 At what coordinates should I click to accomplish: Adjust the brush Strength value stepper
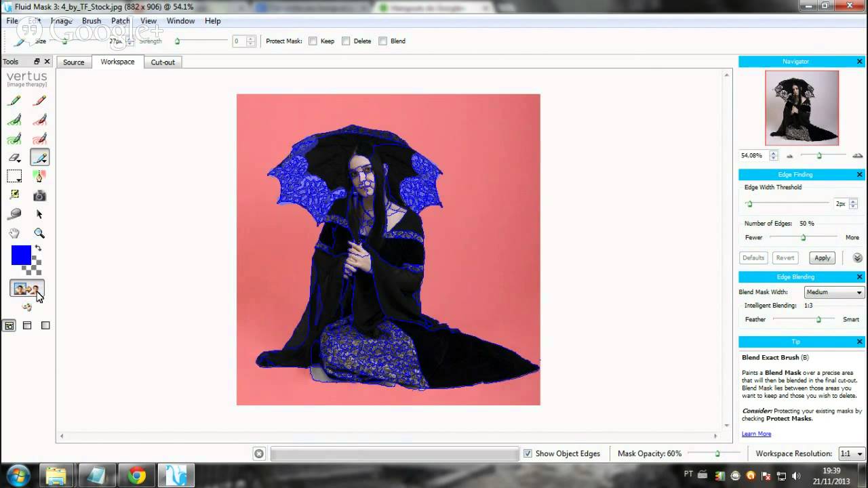pos(251,41)
